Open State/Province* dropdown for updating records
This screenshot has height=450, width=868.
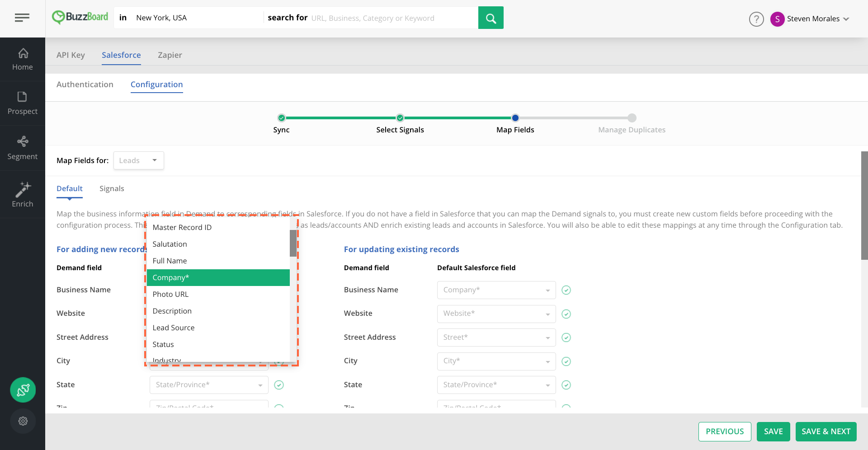tap(496, 385)
